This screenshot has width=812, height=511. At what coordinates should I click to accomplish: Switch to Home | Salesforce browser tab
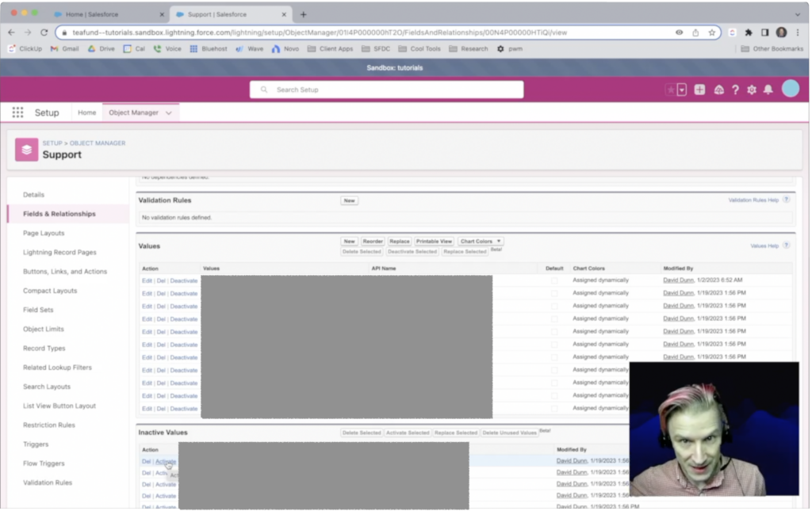[109, 14]
